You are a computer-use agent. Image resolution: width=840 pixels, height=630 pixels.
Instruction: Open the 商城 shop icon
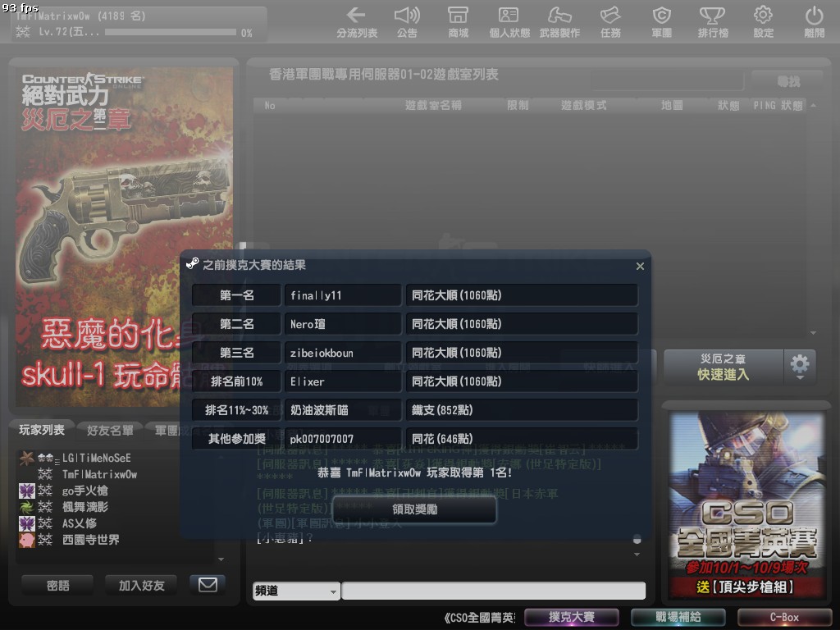coord(459,16)
